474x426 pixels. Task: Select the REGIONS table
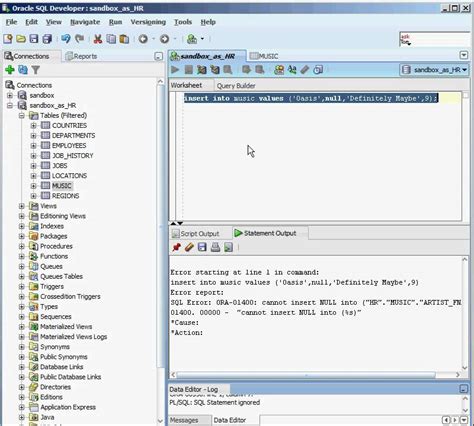pyautogui.click(x=65, y=196)
